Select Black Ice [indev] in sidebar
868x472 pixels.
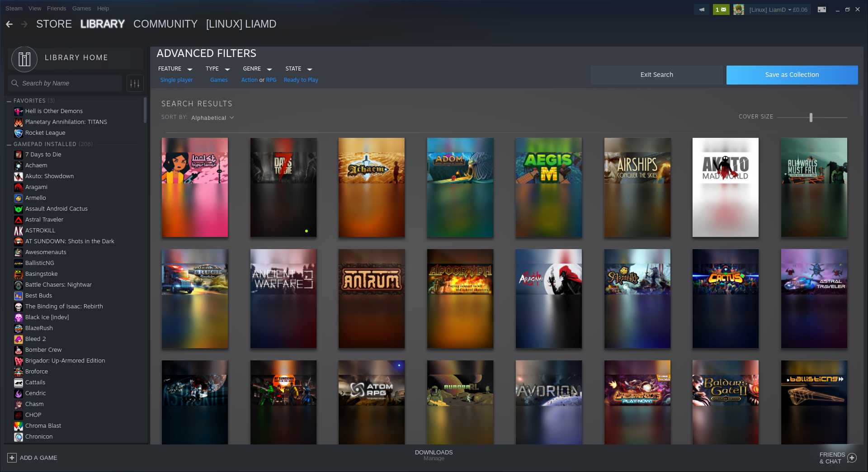coord(47,317)
